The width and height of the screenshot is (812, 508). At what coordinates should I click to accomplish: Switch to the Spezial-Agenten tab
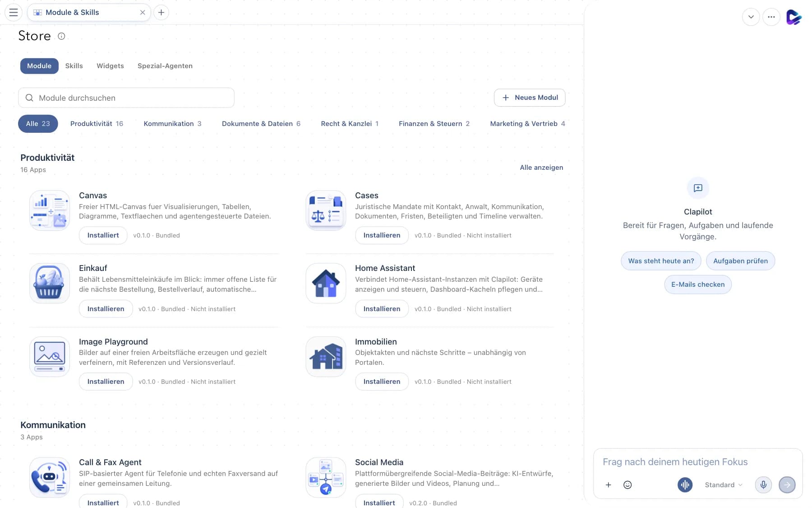165,66
